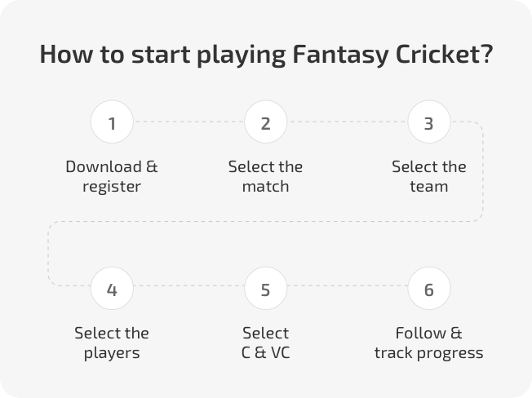This screenshot has height=398, width=532.
Task: Click the dashed line between steps 1 and 2
Action: click(x=188, y=122)
